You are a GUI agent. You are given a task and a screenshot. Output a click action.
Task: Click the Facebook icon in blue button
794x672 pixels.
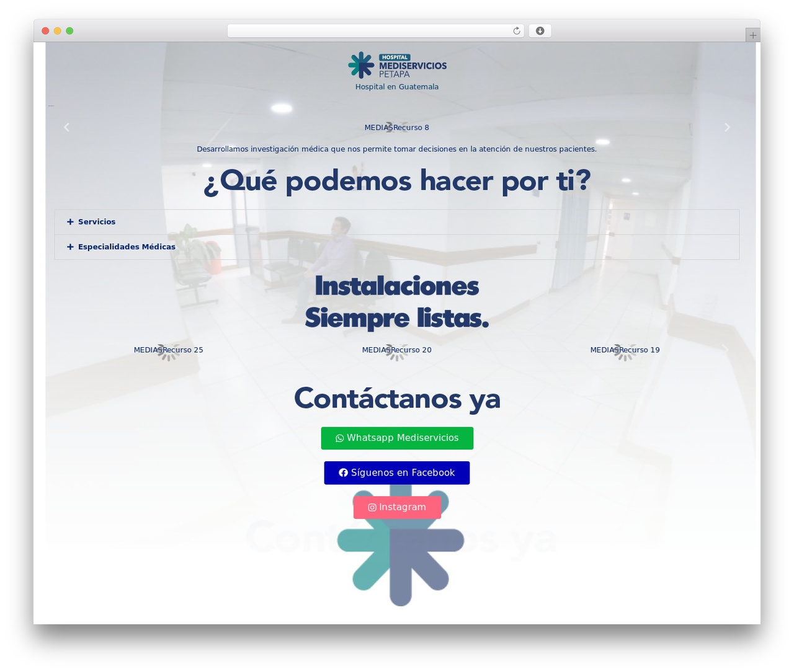(343, 473)
